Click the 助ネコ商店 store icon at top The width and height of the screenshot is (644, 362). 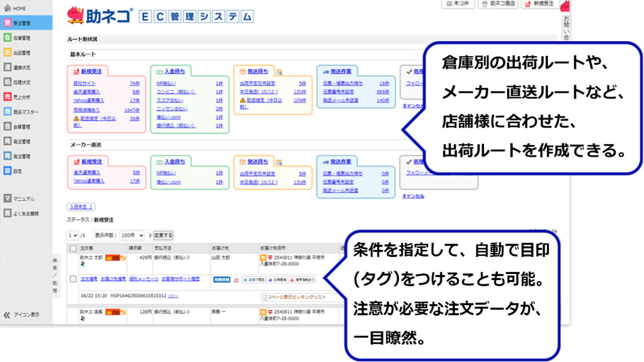pos(498,5)
